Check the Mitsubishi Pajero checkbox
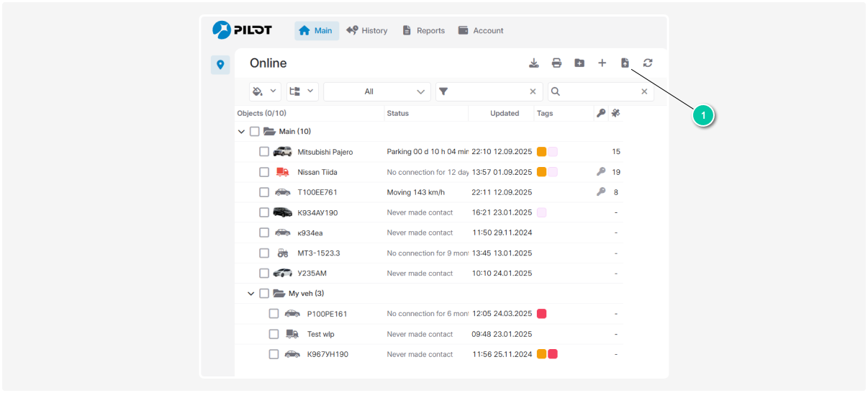Viewport: 868px width, 393px height. click(264, 152)
